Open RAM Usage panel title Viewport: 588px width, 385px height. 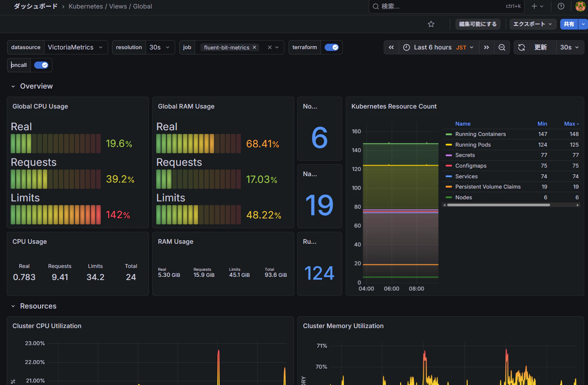pyautogui.click(x=175, y=242)
